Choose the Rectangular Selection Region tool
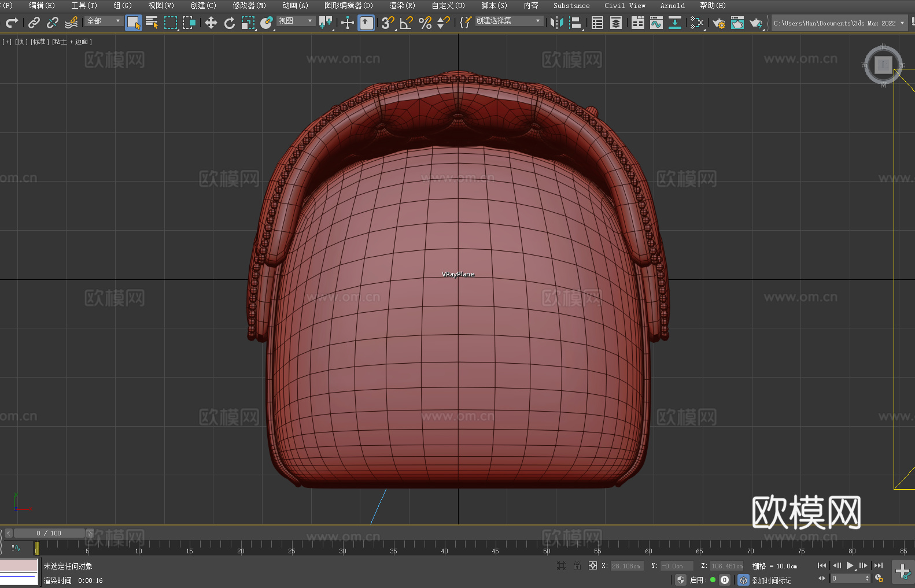The width and height of the screenshot is (915, 588). pos(171,23)
